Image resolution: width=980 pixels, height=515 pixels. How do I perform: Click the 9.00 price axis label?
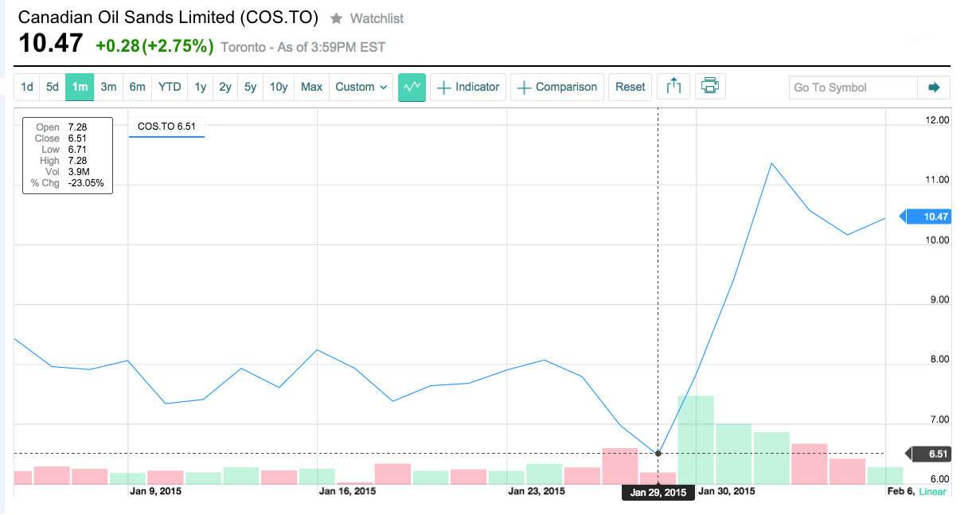939,300
